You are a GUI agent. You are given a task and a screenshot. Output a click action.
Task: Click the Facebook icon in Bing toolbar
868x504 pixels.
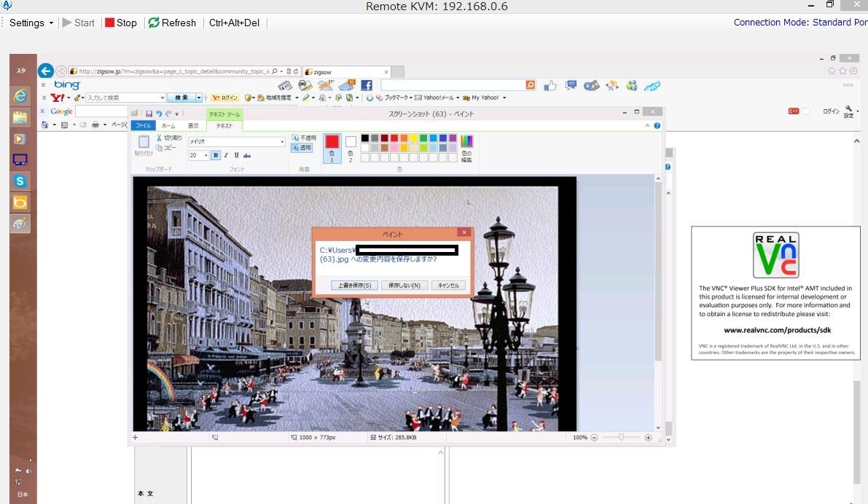[x=367, y=85]
